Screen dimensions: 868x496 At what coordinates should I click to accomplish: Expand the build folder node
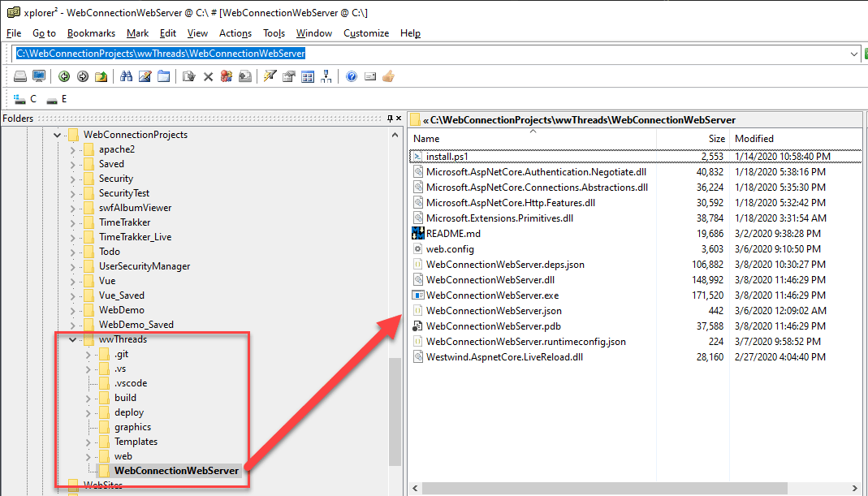88,398
